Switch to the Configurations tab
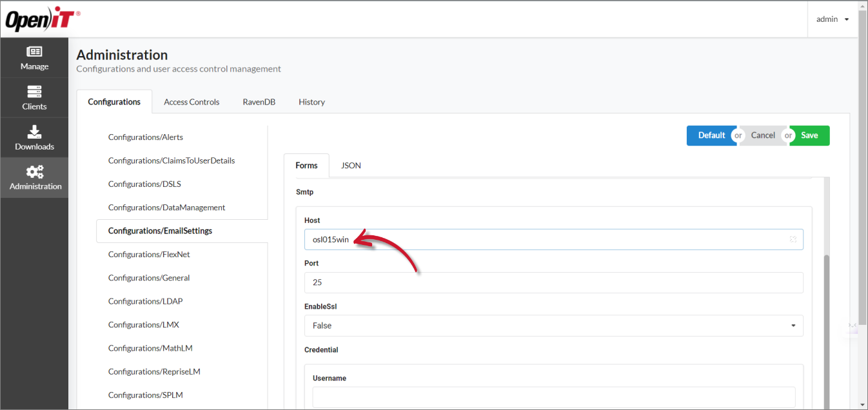 tap(114, 102)
